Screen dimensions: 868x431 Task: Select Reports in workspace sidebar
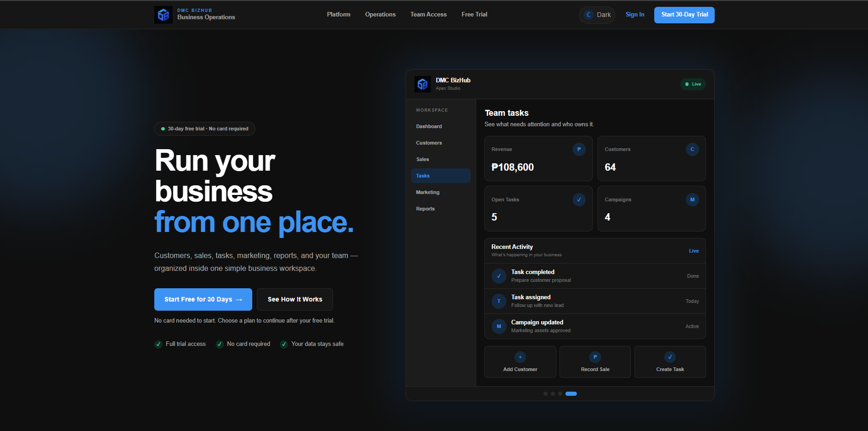441,209
